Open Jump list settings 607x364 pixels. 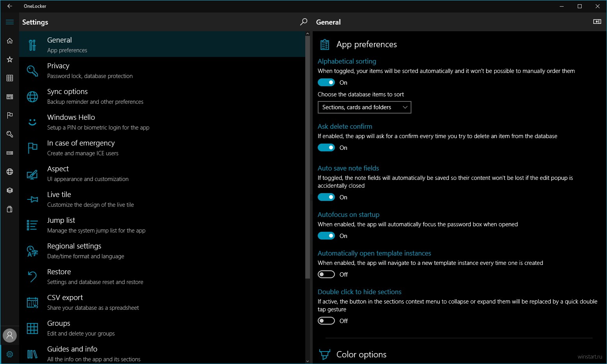[162, 225]
